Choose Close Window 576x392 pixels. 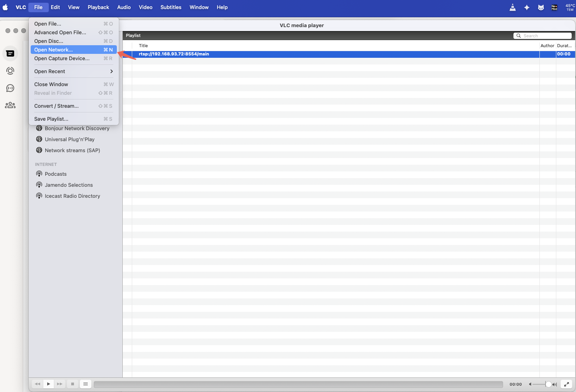(74, 84)
